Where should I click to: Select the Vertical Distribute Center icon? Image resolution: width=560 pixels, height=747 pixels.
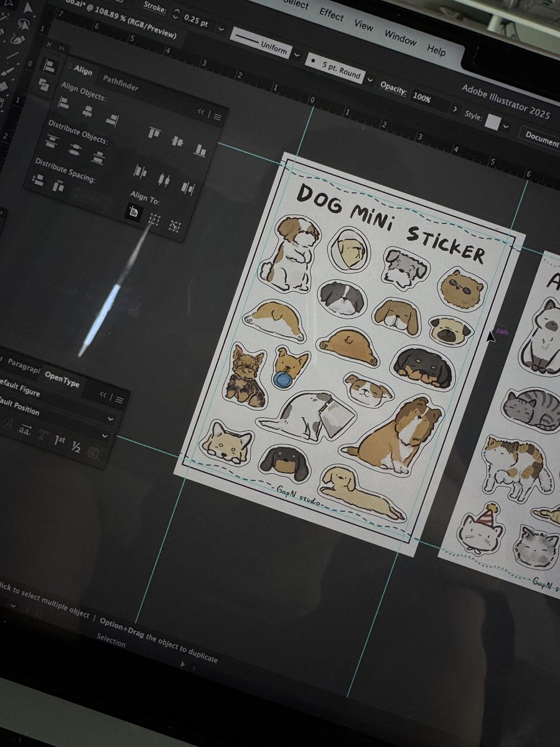tap(76, 149)
